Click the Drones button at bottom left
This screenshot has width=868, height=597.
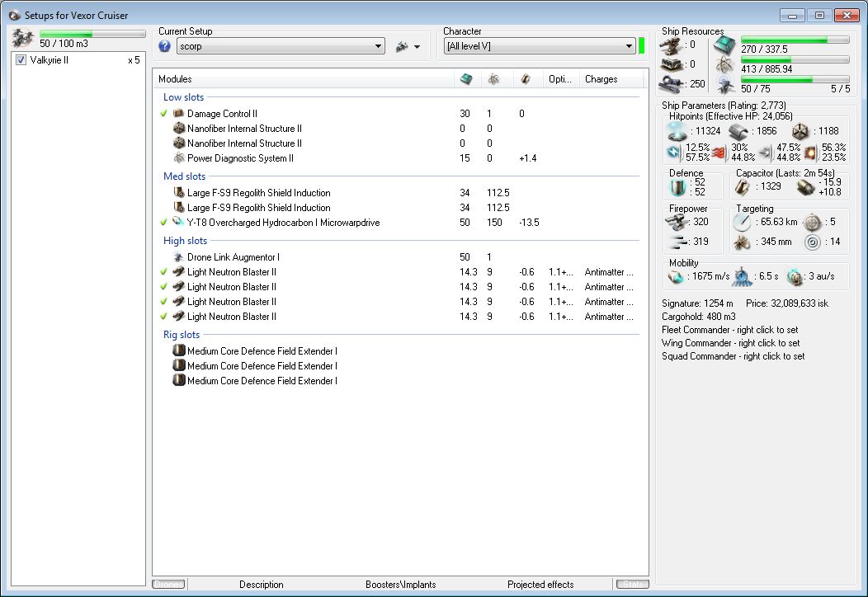(169, 585)
